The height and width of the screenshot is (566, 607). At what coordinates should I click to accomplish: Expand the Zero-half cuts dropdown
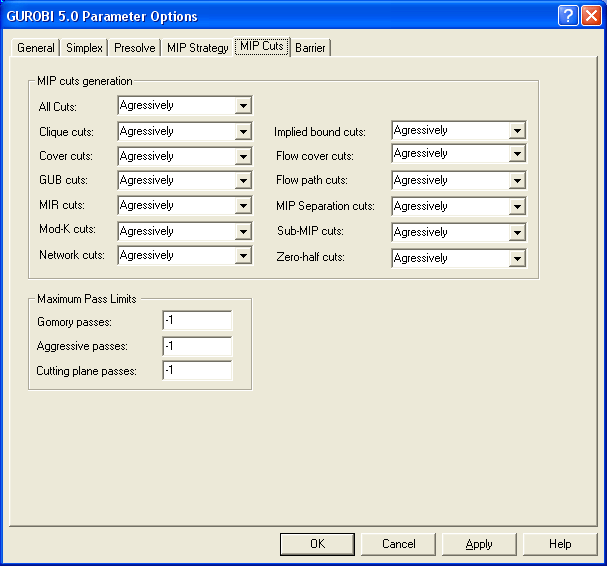tap(459, 258)
